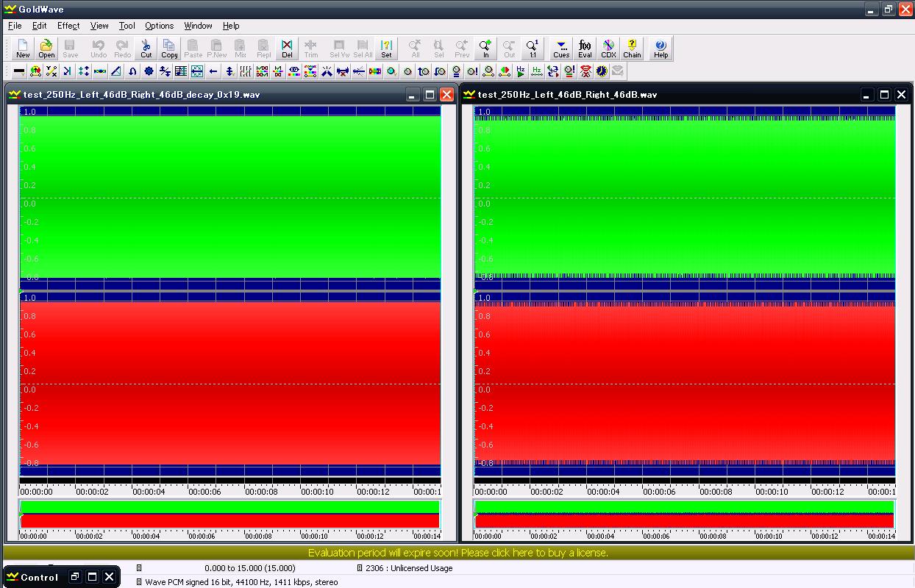Viewport: 915px width, 588px height.
Task: Click the grayed Trim toolbar button
Action: [311, 49]
